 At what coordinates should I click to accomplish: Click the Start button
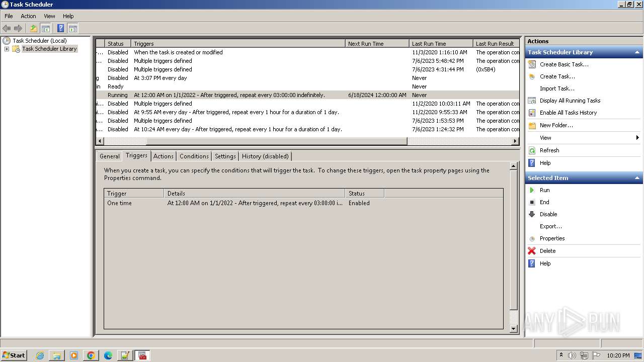pos(14,355)
